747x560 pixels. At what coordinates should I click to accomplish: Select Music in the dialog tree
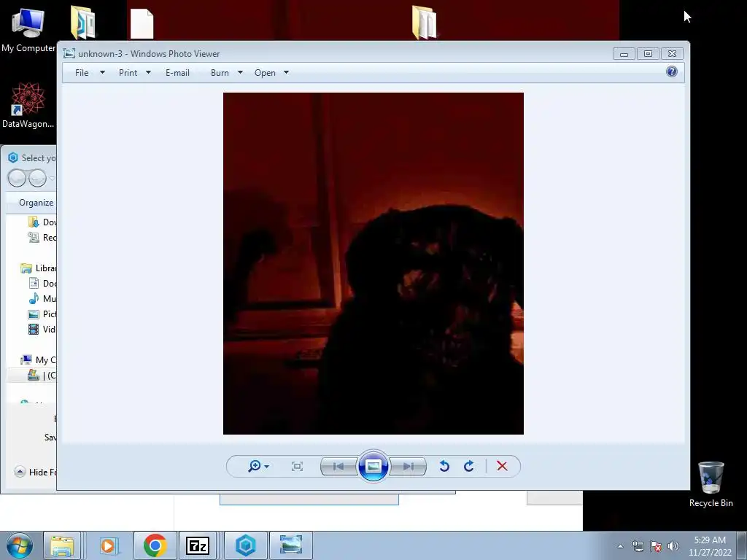click(42, 298)
